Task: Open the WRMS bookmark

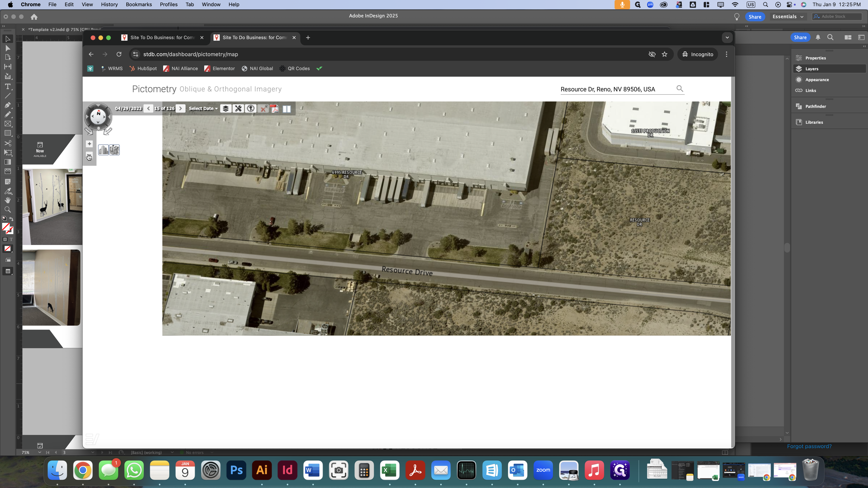Action: pos(112,68)
